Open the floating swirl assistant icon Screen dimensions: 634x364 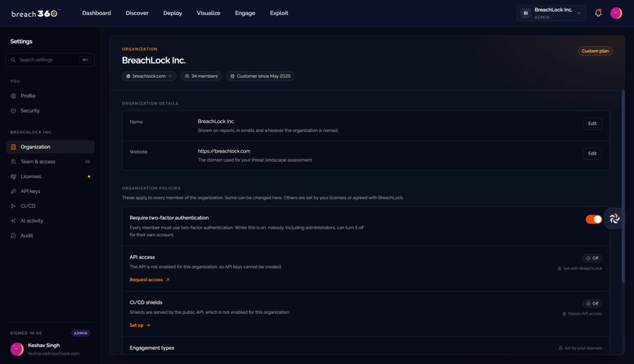pos(614,219)
